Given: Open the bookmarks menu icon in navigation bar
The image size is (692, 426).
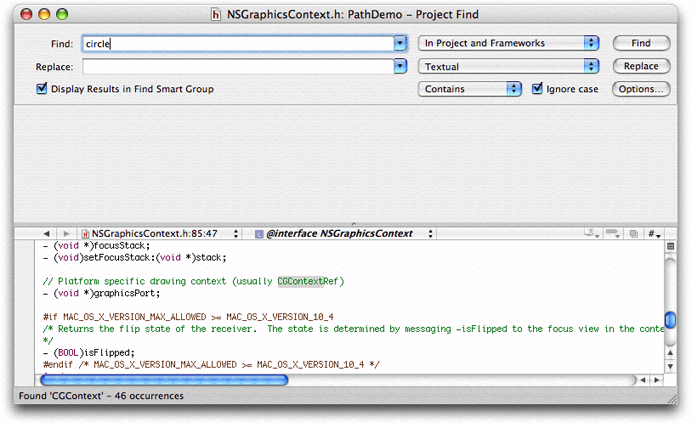Looking at the screenshot, I should 591,233.
